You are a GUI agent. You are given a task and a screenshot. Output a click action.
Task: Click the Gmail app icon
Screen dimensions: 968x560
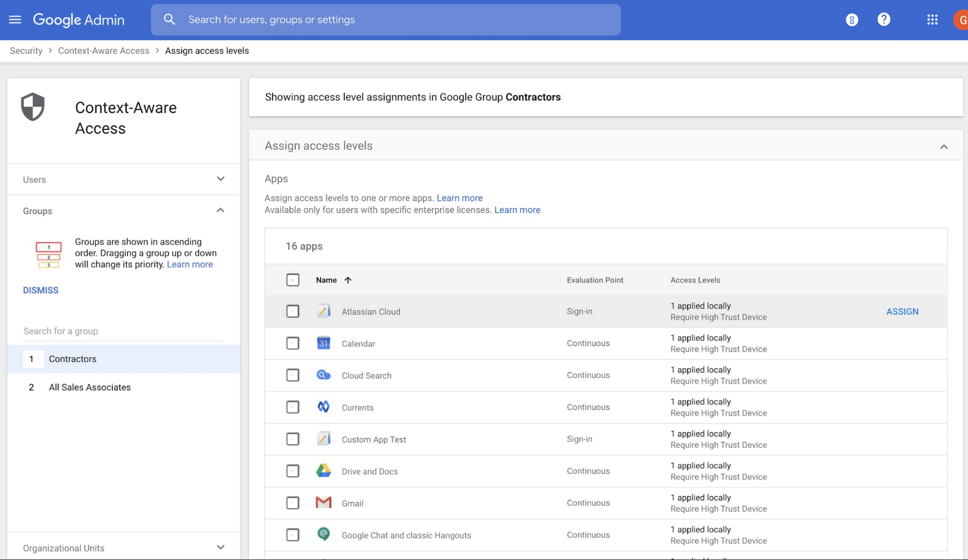324,502
